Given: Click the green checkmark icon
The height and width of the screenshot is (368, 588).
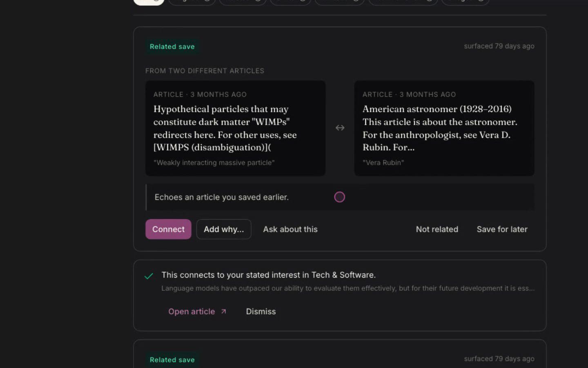Looking at the screenshot, I should click(149, 276).
